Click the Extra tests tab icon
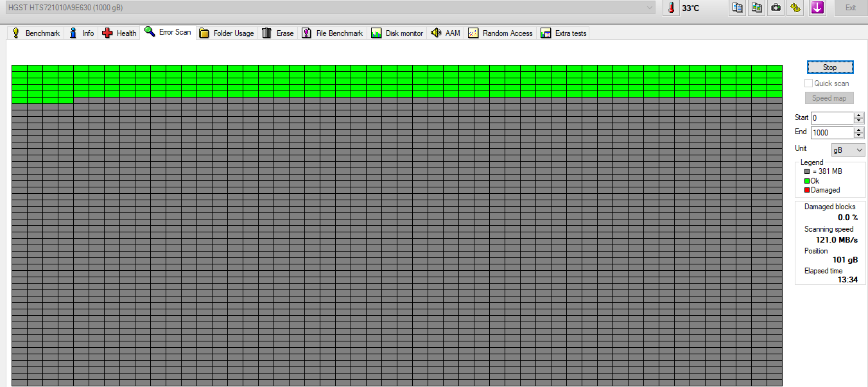The width and height of the screenshot is (868, 387). tap(546, 33)
